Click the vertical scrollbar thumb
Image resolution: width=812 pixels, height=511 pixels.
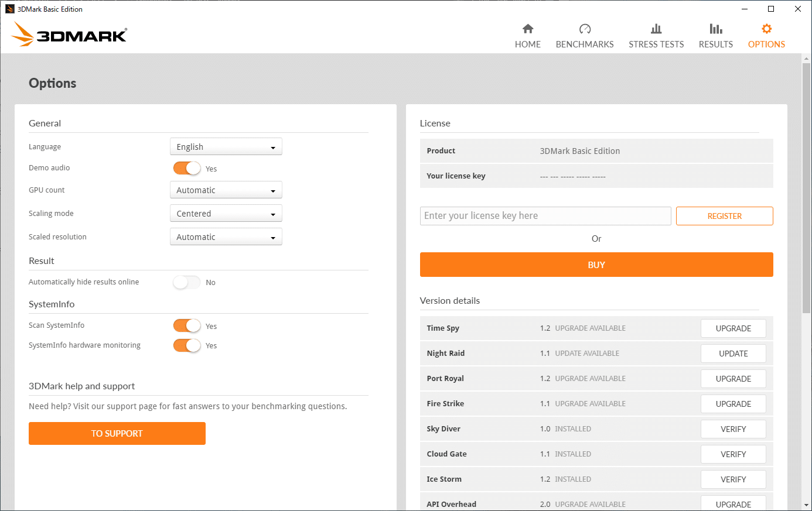pyautogui.click(x=807, y=188)
